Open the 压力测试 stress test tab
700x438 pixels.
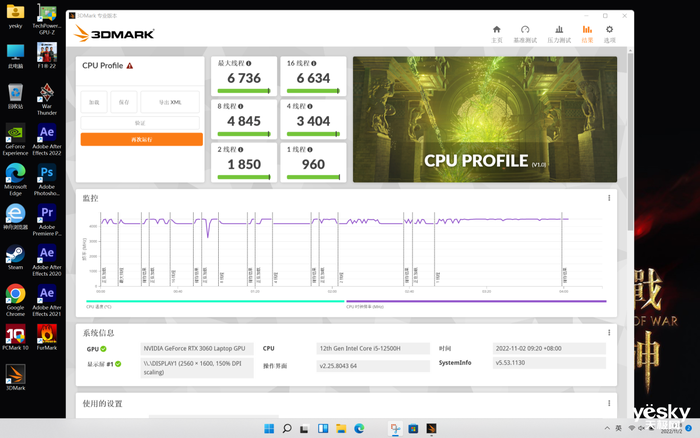point(559,34)
